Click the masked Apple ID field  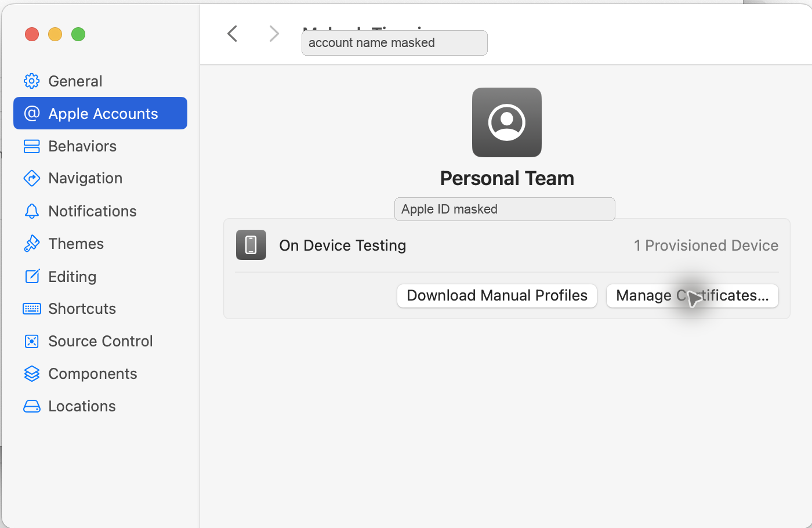click(x=505, y=209)
